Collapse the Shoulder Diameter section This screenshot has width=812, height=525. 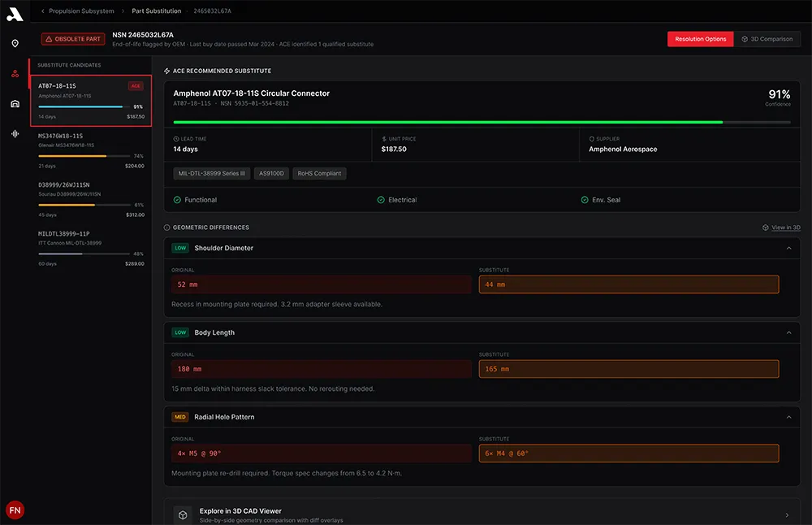click(x=788, y=248)
